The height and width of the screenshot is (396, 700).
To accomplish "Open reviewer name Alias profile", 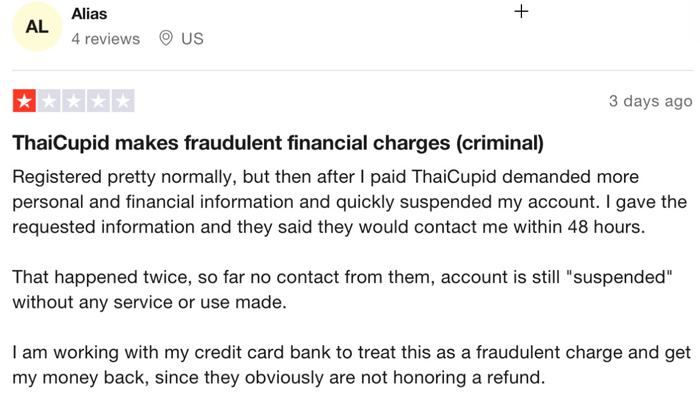I will pos(89,14).
